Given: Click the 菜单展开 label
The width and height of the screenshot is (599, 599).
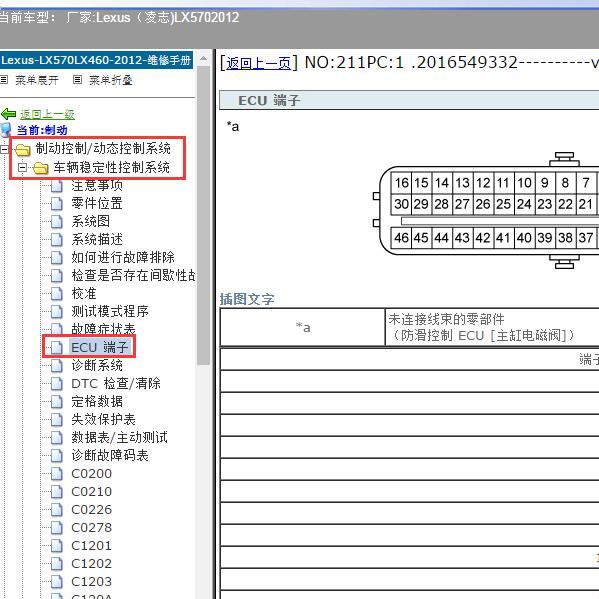Looking at the screenshot, I should tap(37, 80).
